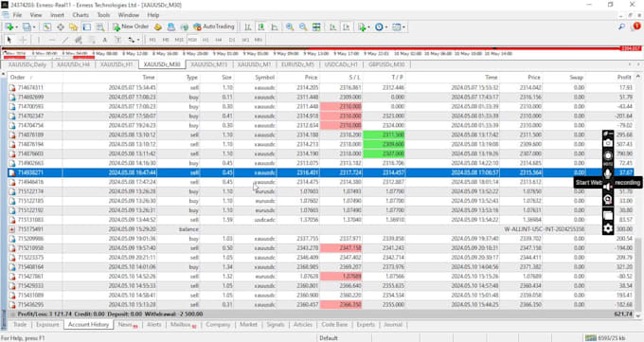Show the Data Window crosshair icon
644x342 pixels.
coord(61,27)
